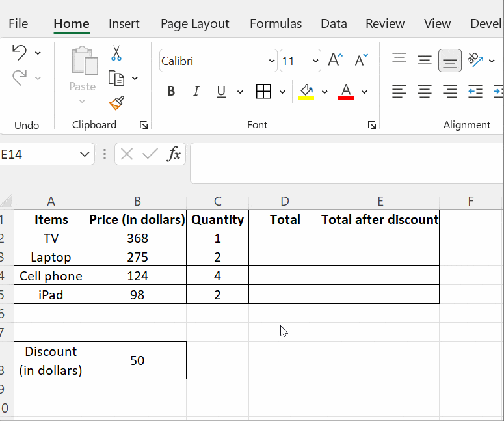Select column F header
Viewport: 504px width, 421px height.
(471, 201)
